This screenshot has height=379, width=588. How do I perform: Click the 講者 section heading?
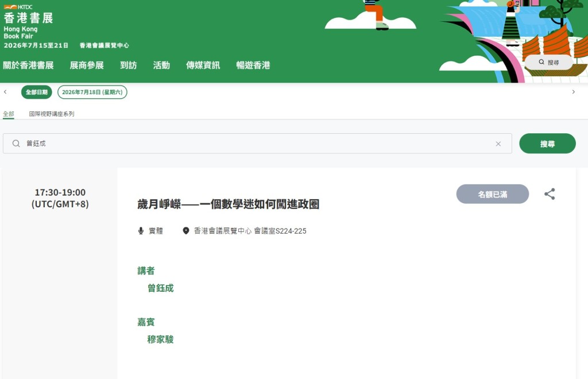tap(146, 270)
